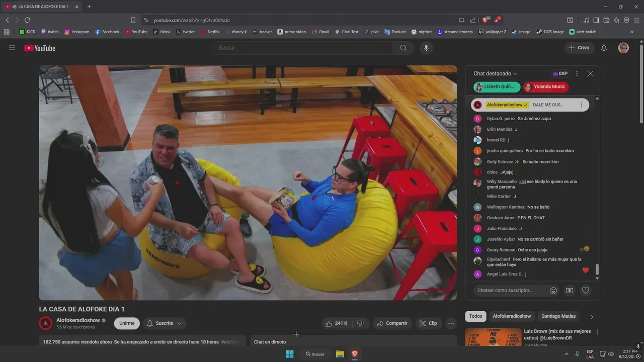Select the Todos filter chip
This screenshot has height=362, width=644.
pyautogui.click(x=475, y=316)
